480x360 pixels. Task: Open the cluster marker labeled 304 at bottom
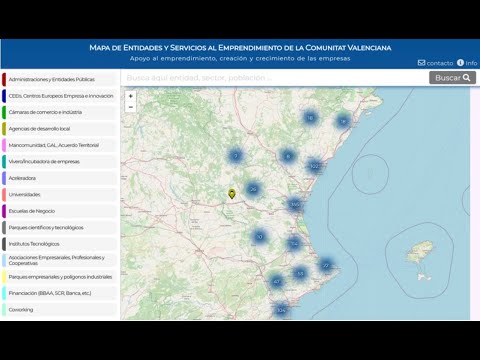(x=281, y=310)
